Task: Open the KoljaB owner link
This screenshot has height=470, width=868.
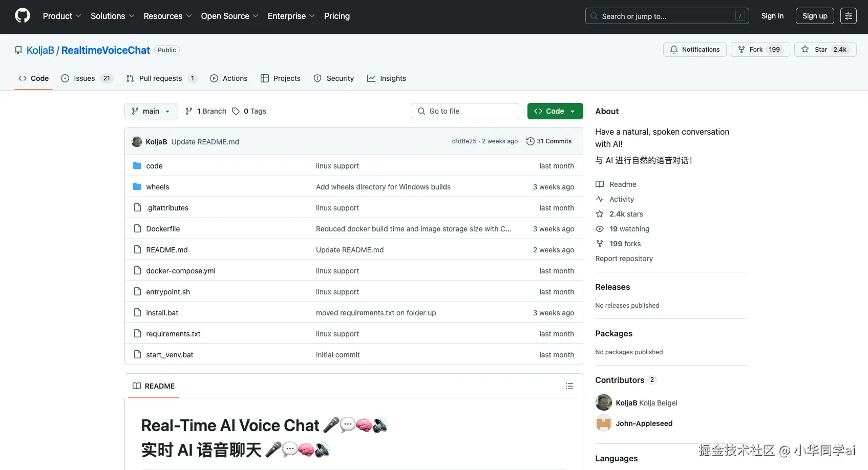Action: coord(40,50)
